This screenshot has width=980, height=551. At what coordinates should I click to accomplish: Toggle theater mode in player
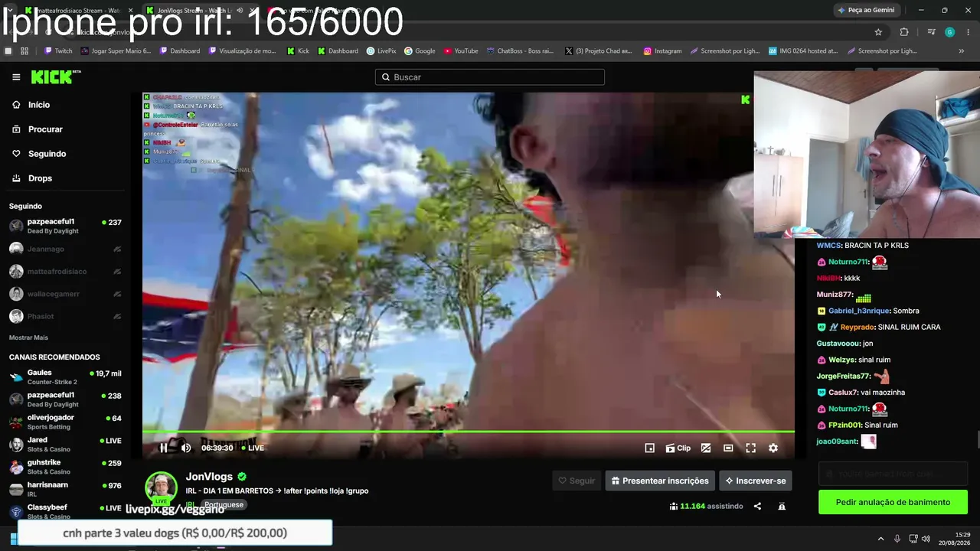[728, 448]
